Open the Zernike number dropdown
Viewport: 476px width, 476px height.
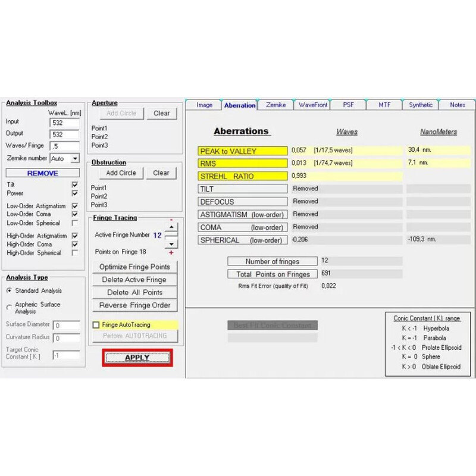tap(74, 159)
